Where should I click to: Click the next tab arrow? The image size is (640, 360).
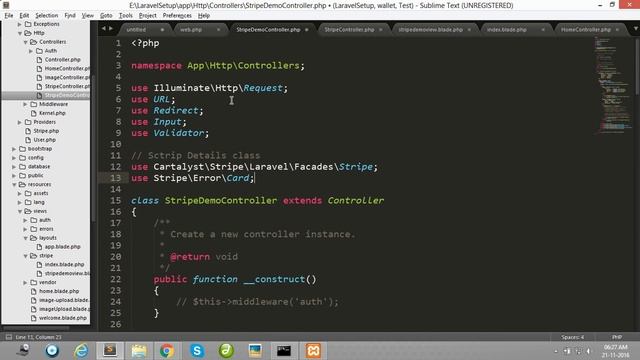pyautogui.click(x=111, y=29)
